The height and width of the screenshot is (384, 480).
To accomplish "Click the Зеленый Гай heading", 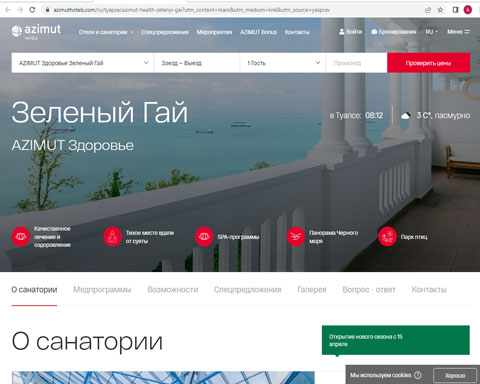I will 100,113.
